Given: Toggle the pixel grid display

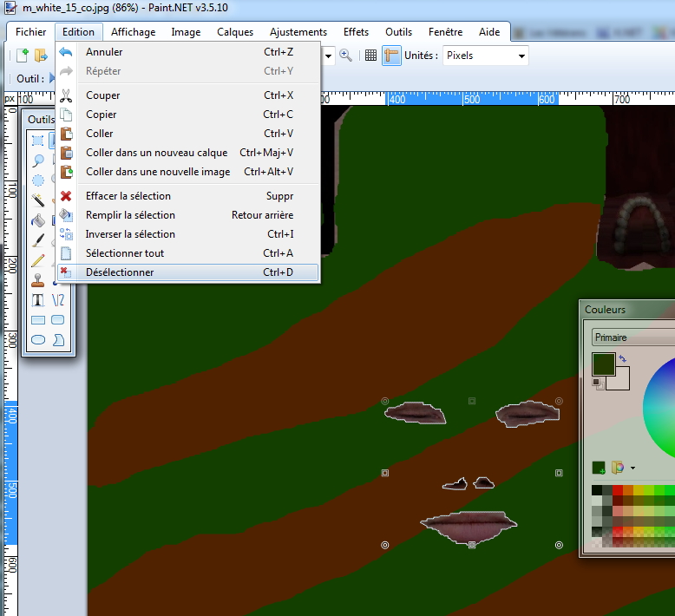Looking at the screenshot, I should (370, 56).
